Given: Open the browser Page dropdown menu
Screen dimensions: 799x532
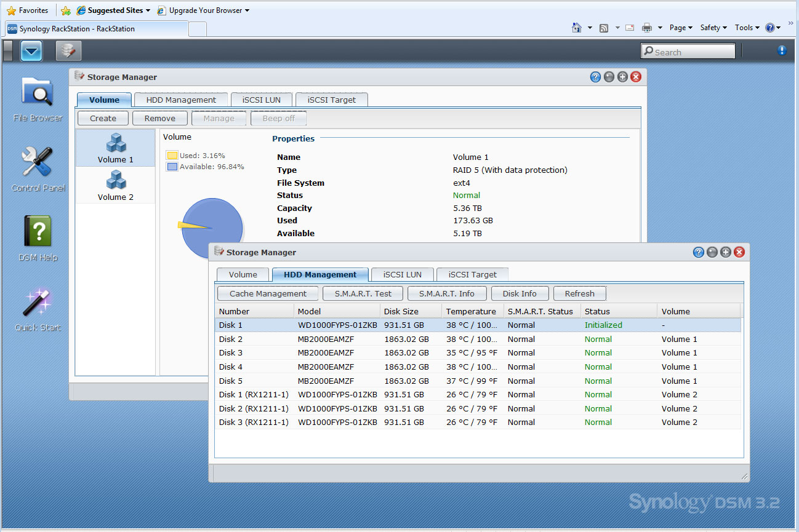Looking at the screenshot, I should pyautogui.click(x=681, y=28).
